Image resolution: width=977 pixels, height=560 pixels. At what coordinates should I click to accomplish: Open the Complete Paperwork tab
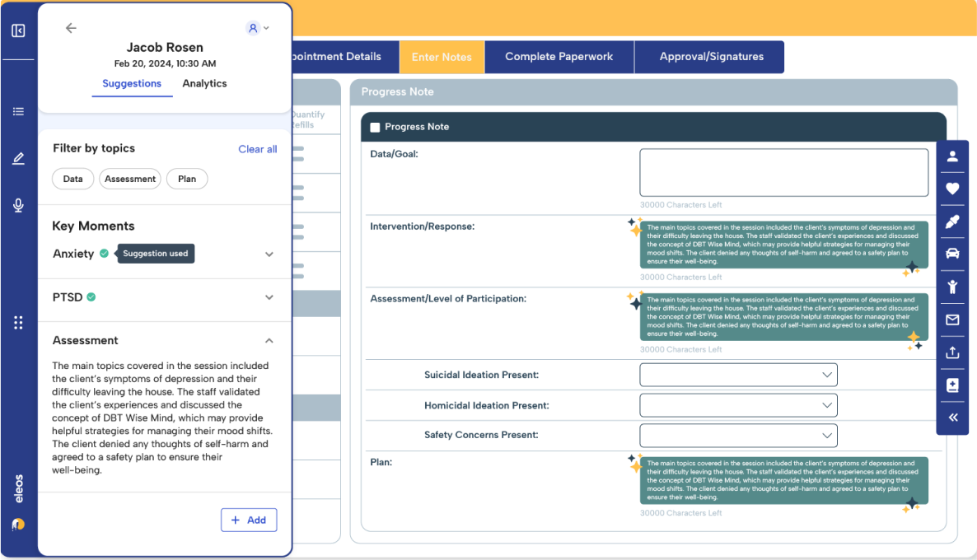(559, 56)
